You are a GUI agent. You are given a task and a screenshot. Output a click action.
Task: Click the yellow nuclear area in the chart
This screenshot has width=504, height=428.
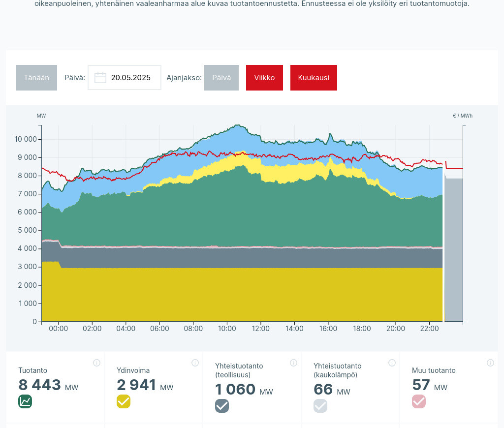coord(241,295)
